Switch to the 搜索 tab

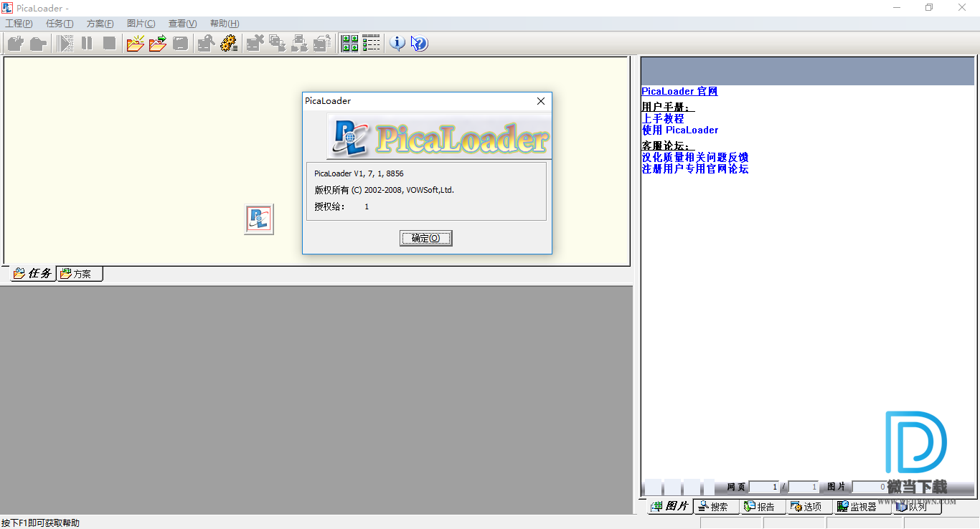pos(717,507)
